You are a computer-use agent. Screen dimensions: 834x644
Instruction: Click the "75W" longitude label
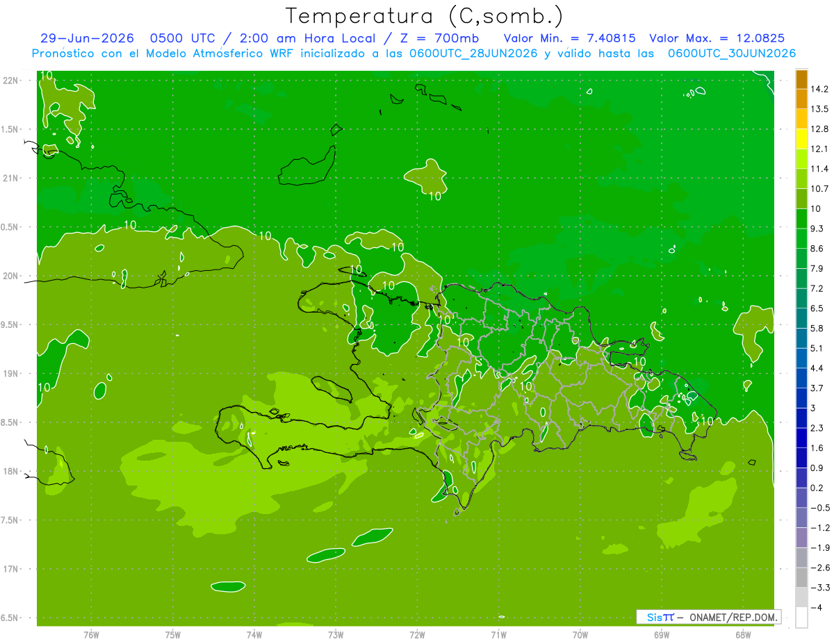173,634
